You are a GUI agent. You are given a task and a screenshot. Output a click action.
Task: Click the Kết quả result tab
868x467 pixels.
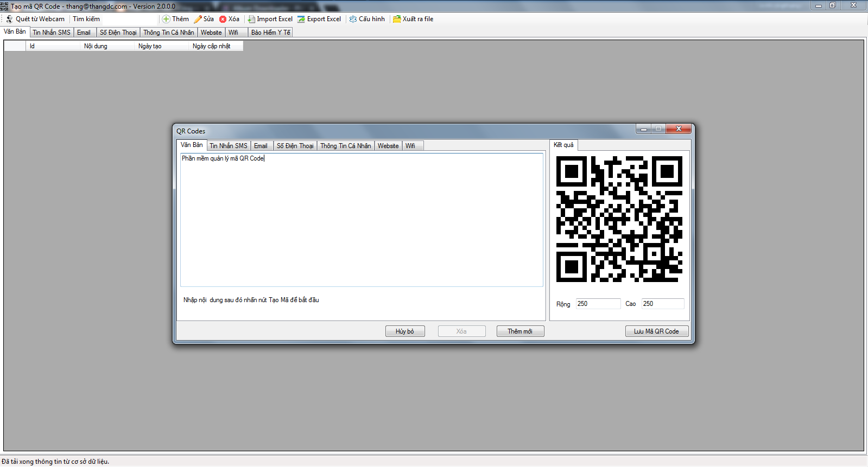coord(563,145)
